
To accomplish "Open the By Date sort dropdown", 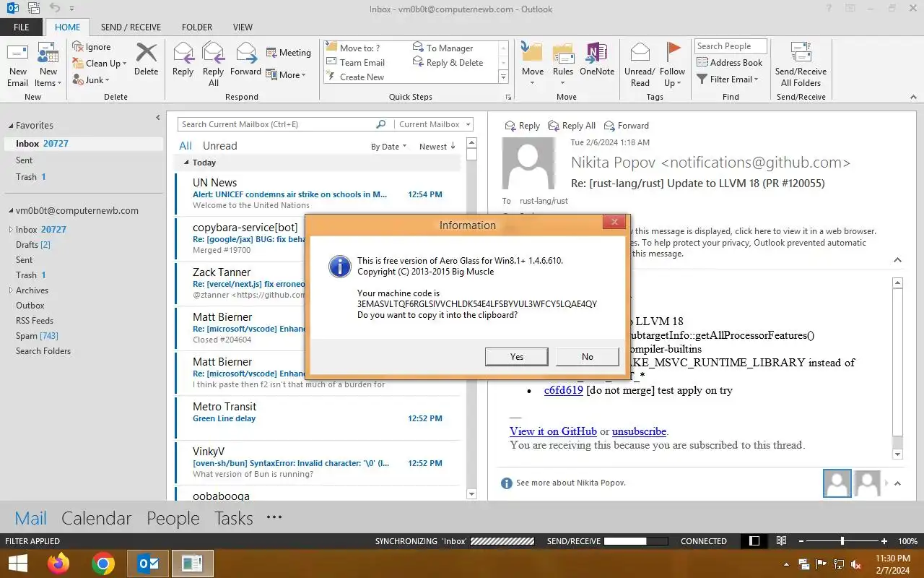I will (x=389, y=147).
